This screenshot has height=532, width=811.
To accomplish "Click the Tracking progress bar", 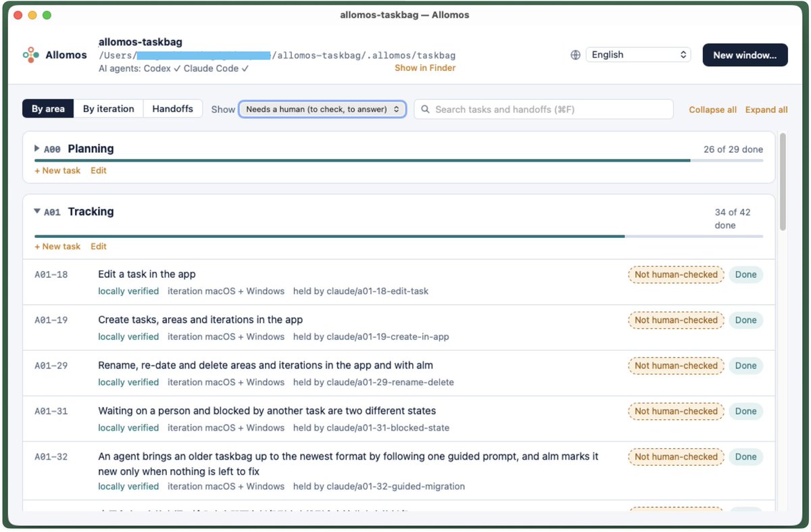I will (399, 237).
